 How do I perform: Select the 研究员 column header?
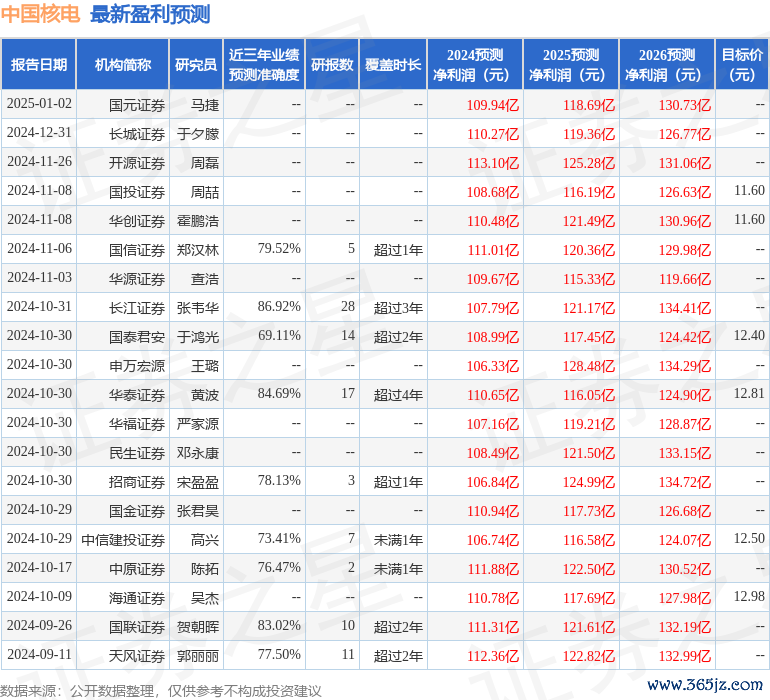coord(196,64)
